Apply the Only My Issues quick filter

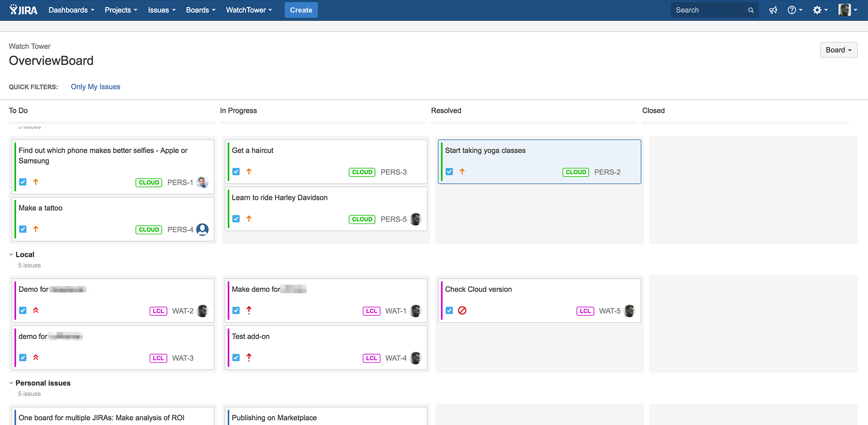click(96, 87)
